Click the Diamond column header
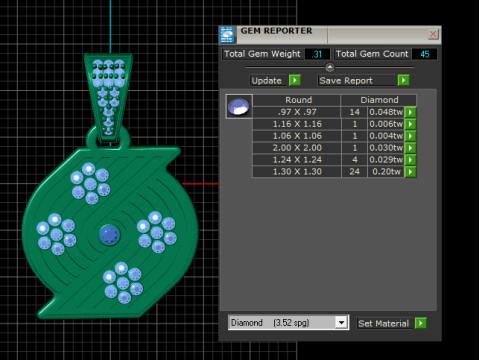Viewport: 480px width, 360px height. [379, 100]
